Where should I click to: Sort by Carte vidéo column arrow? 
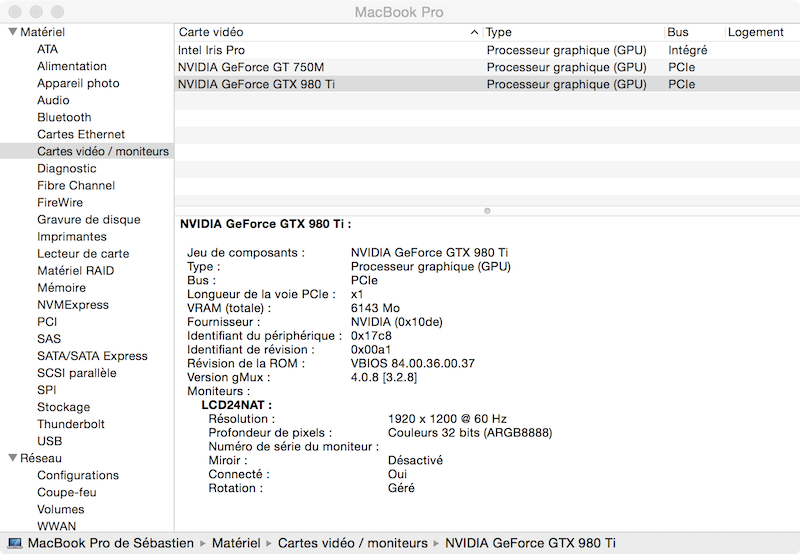tap(474, 33)
